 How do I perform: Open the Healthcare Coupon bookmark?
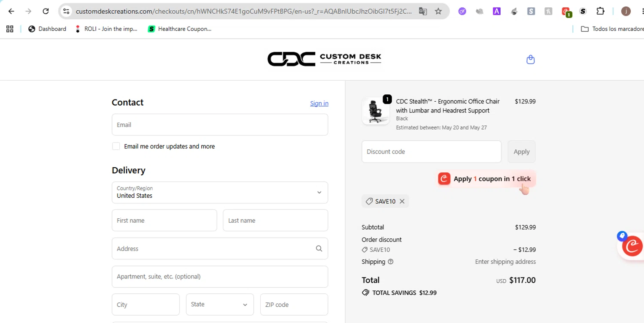179,29
